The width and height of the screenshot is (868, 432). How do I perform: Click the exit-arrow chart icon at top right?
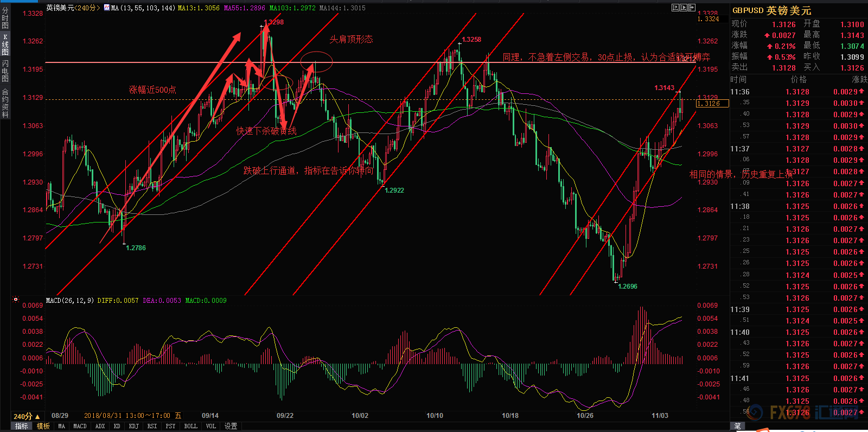[692, 8]
